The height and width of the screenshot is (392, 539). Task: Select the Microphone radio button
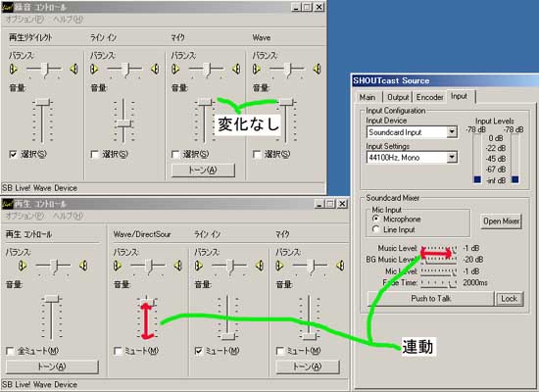376,219
